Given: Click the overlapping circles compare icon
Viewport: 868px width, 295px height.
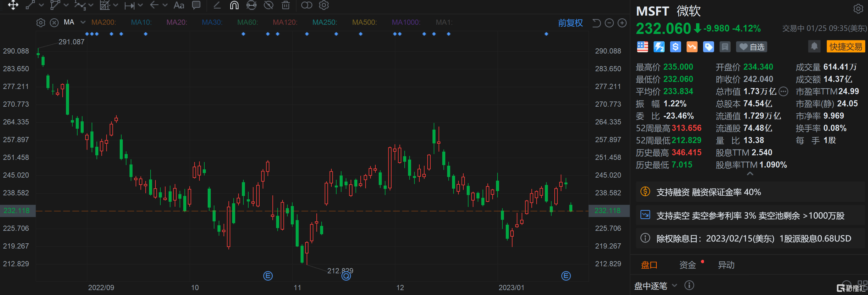Looking at the screenshot, I should click(307, 5).
